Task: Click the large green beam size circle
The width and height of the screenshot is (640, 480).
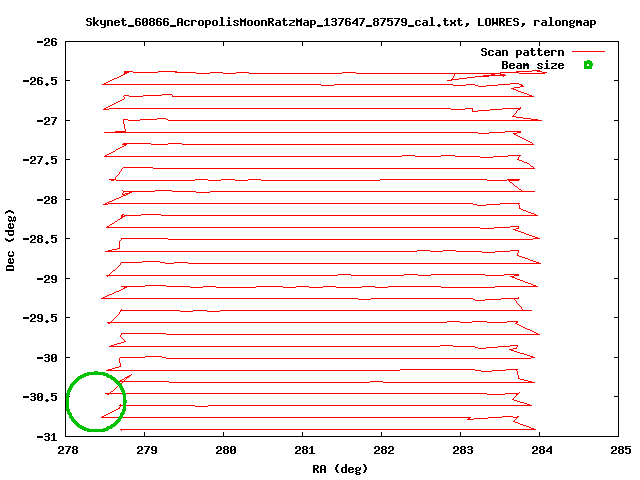Action: [x=96, y=401]
